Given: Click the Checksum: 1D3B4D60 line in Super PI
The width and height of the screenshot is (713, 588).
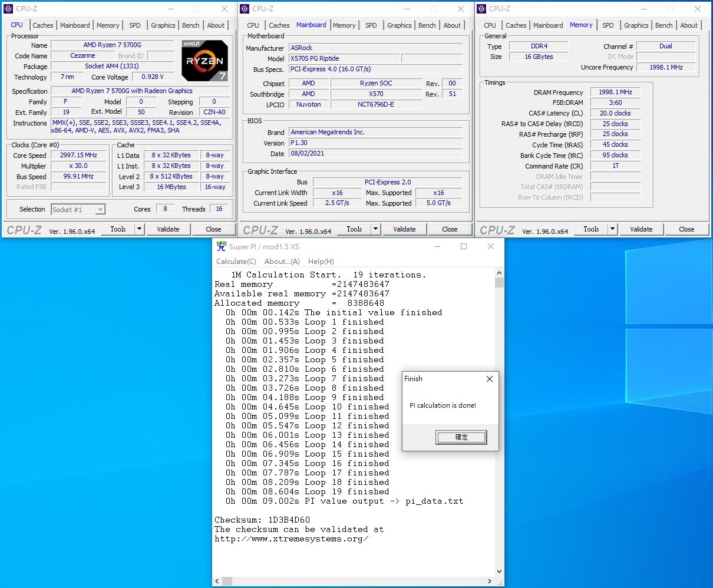Looking at the screenshot, I should pos(262,520).
